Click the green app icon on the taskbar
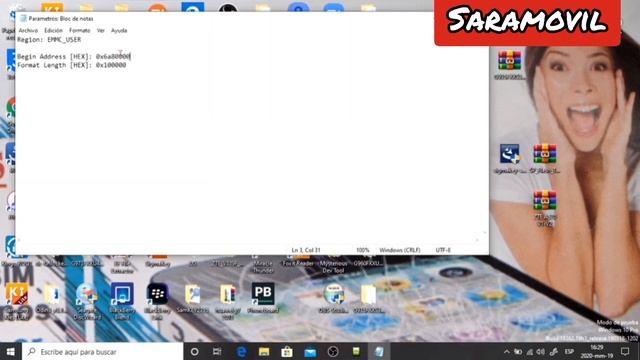 coord(356,351)
